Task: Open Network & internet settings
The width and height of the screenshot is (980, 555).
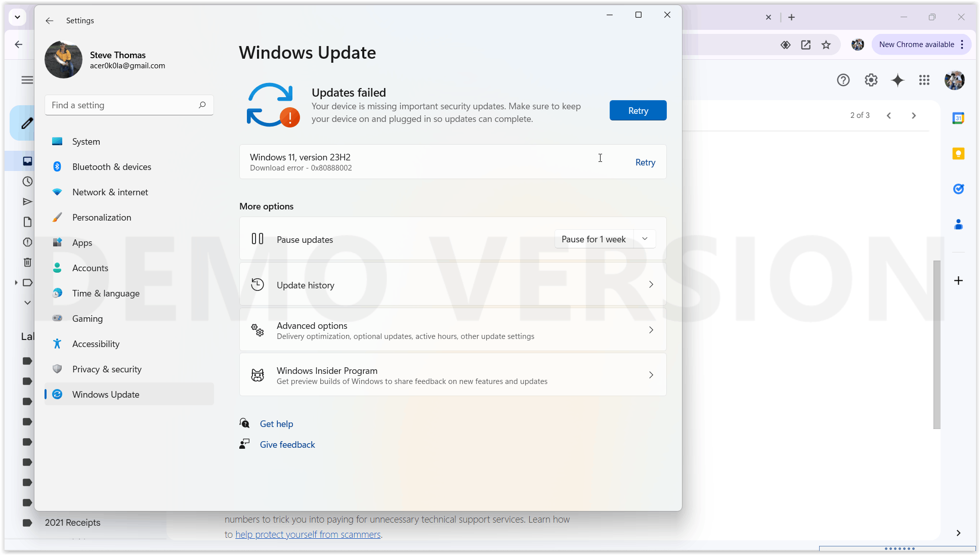Action: click(x=110, y=192)
